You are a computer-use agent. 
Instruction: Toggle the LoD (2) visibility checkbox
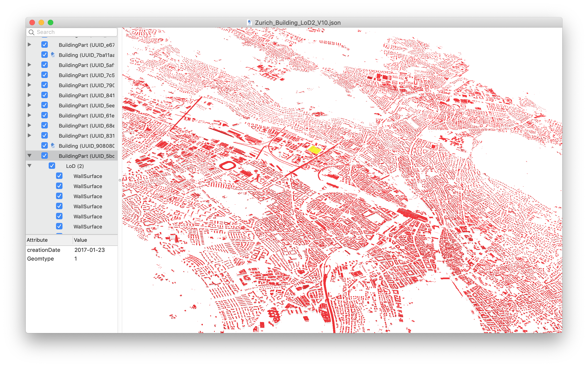coord(52,166)
